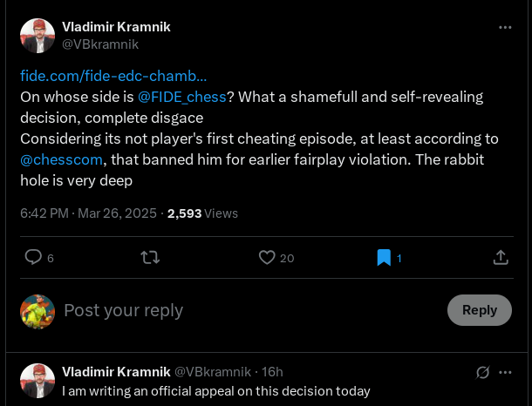Click the 6:42 PM Mar 26 timestamp
Screen dimensions: 532x406
pos(90,213)
